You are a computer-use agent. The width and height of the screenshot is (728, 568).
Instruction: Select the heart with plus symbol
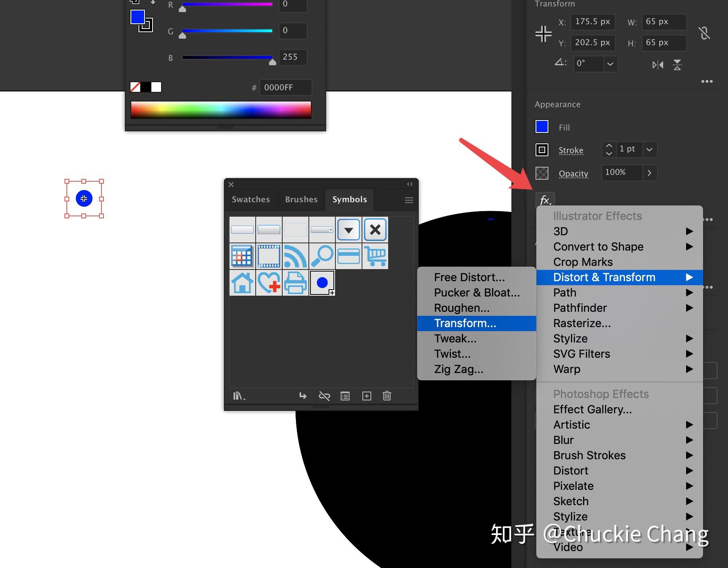coord(269,282)
